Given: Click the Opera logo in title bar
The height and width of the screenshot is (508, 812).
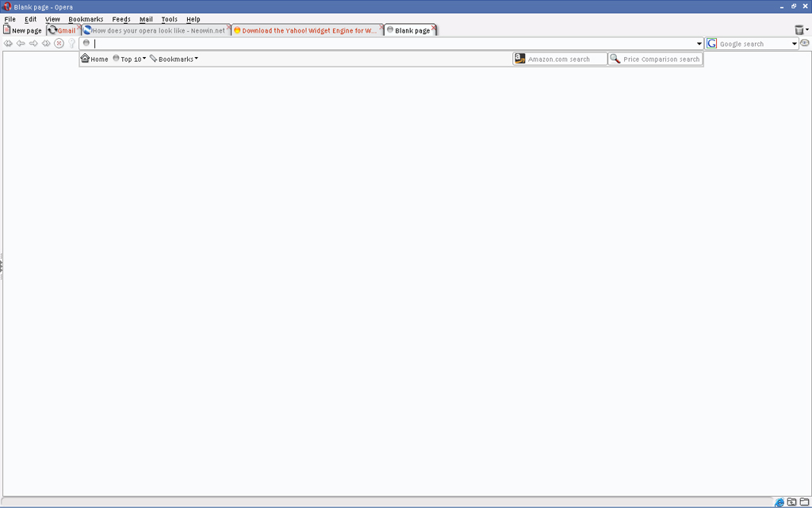Looking at the screenshot, I should point(7,6).
